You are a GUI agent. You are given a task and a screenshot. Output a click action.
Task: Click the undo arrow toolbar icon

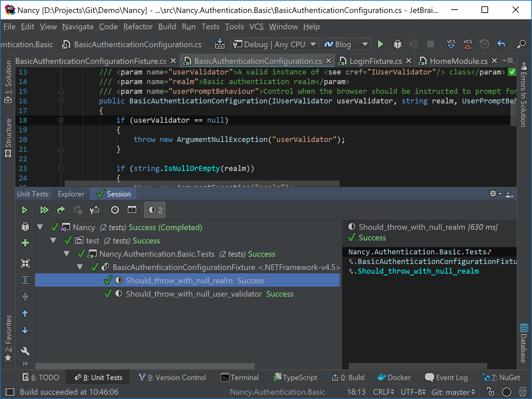tap(501, 44)
